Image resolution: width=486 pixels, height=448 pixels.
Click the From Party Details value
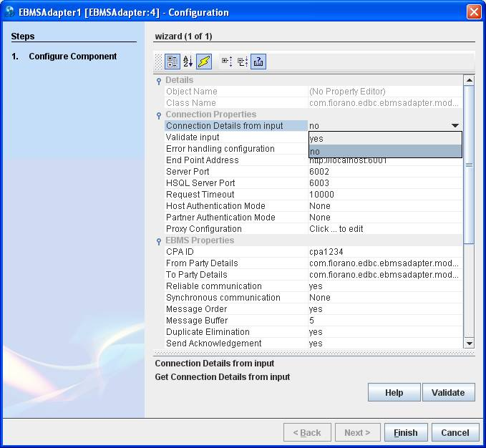tap(385, 263)
